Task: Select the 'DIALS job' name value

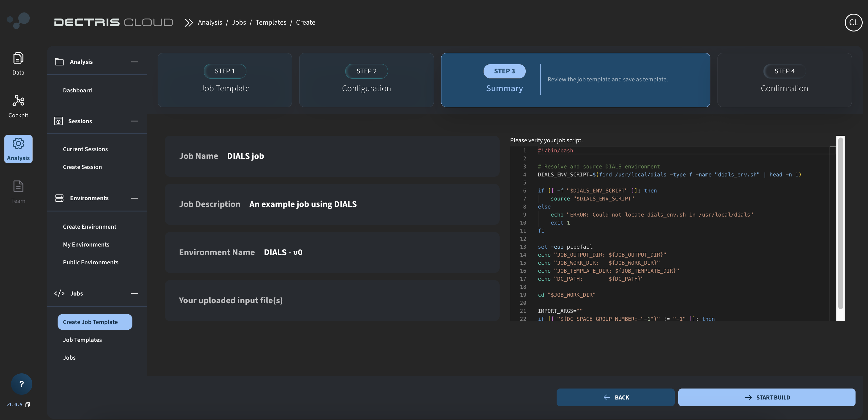Action: (x=245, y=156)
